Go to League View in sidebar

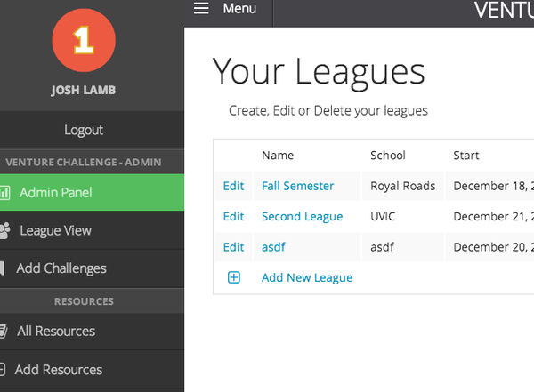pos(55,230)
